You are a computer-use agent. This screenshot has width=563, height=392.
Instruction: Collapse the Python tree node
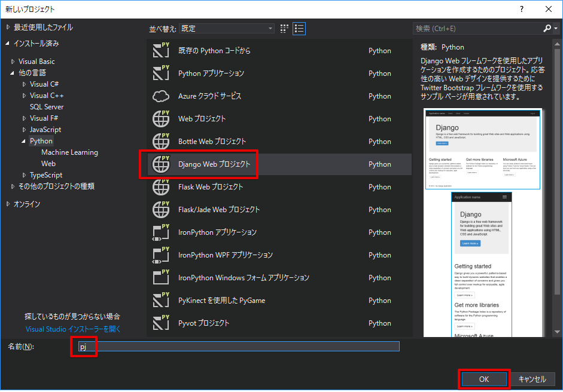[24, 141]
